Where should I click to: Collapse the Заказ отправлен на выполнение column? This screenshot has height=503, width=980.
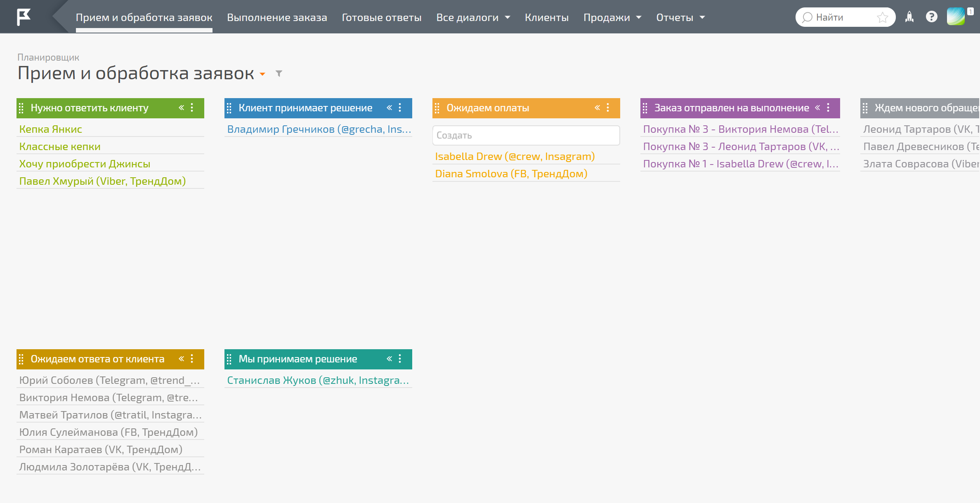point(817,108)
